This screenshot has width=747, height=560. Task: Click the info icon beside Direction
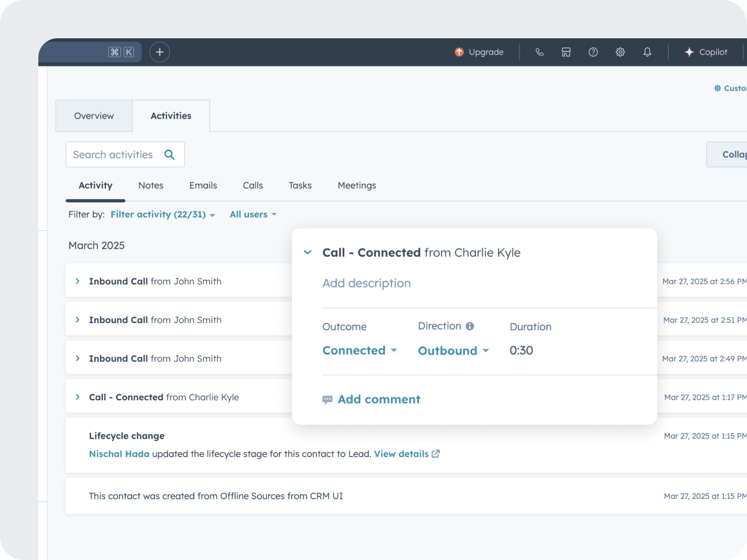click(470, 326)
